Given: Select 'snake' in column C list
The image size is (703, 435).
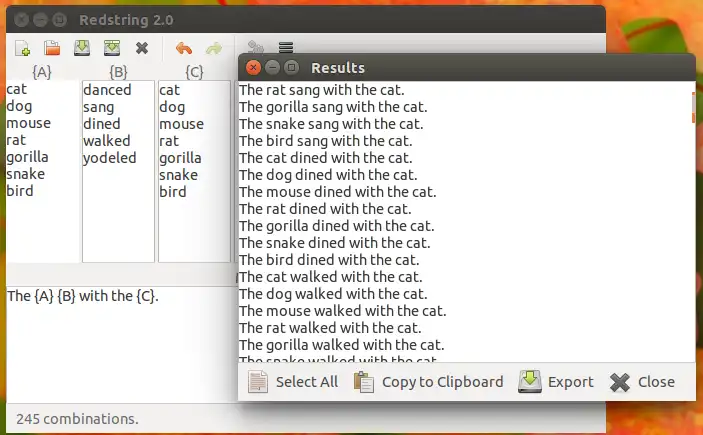Looking at the screenshot, I should pos(178,175).
